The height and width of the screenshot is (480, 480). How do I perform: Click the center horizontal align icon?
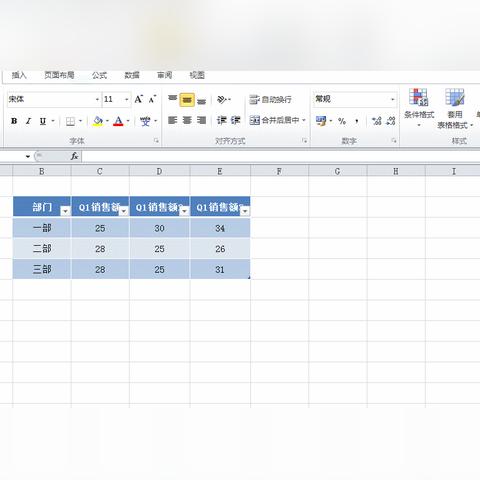click(187, 120)
